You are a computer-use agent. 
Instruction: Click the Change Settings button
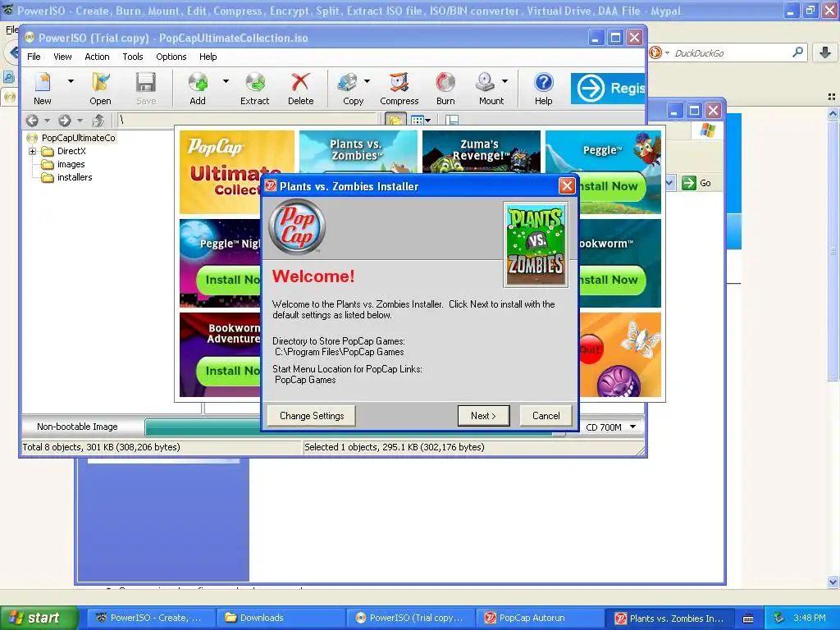point(312,416)
